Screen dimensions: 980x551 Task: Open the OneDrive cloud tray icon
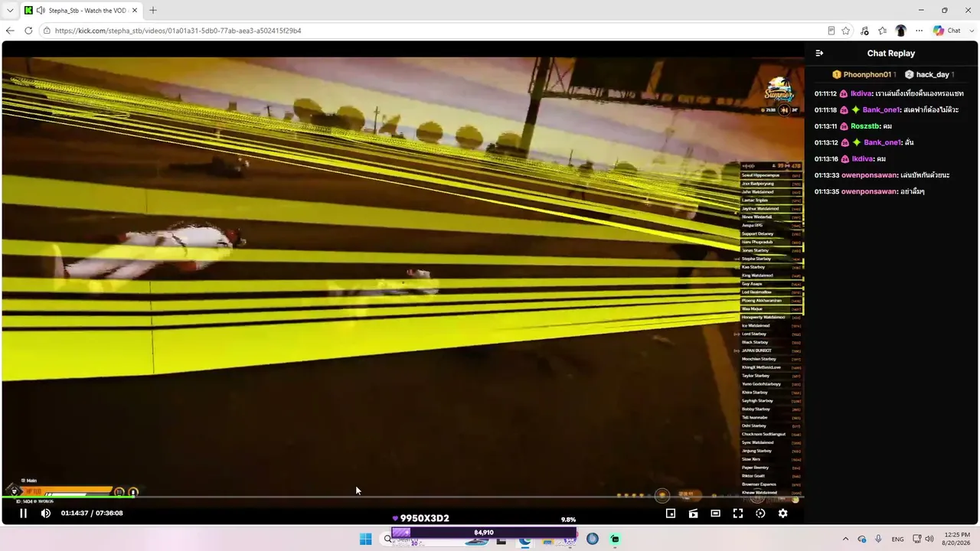[x=862, y=540]
